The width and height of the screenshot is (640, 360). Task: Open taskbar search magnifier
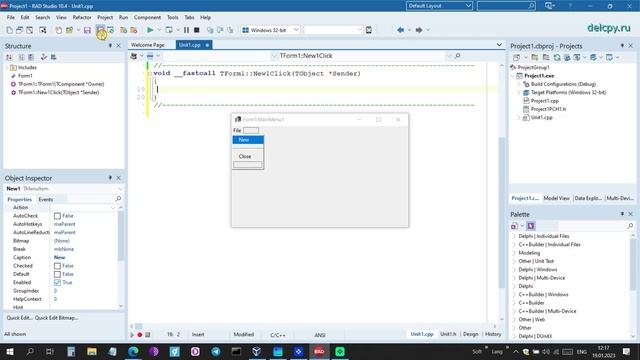click(x=30, y=351)
